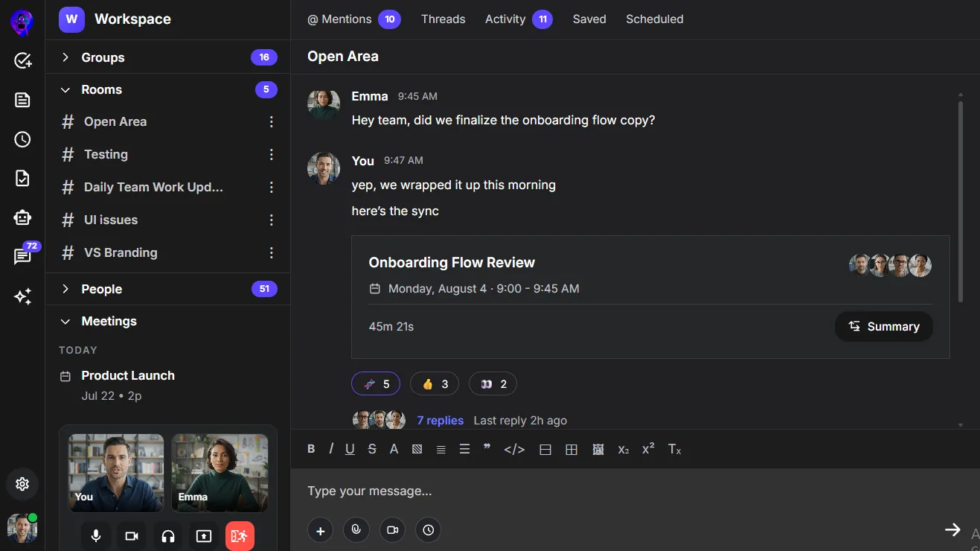Insert table grid icon
The width and height of the screenshot is (980, 551).
pos(571,450)
